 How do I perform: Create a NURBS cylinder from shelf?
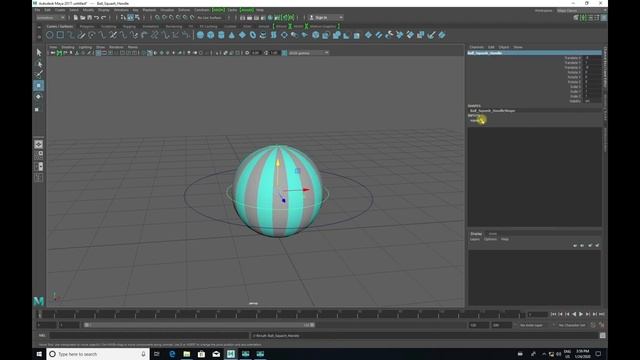tap(221, 35)
